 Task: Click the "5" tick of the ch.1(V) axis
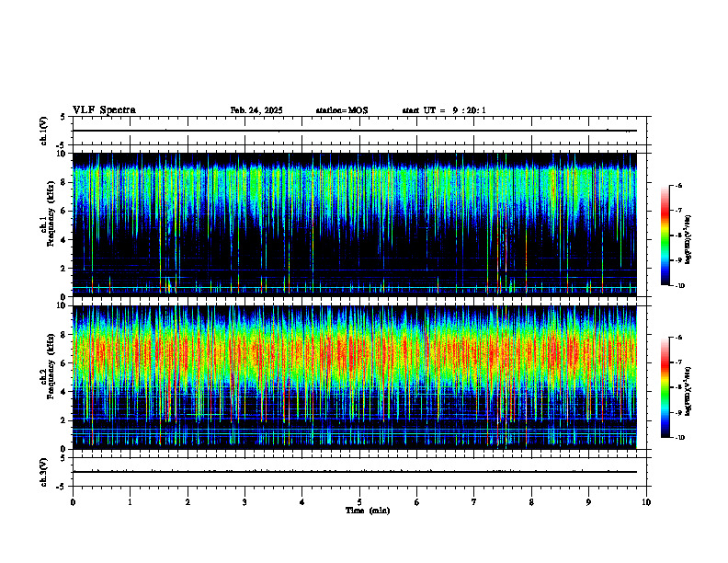tap(63, 117)
